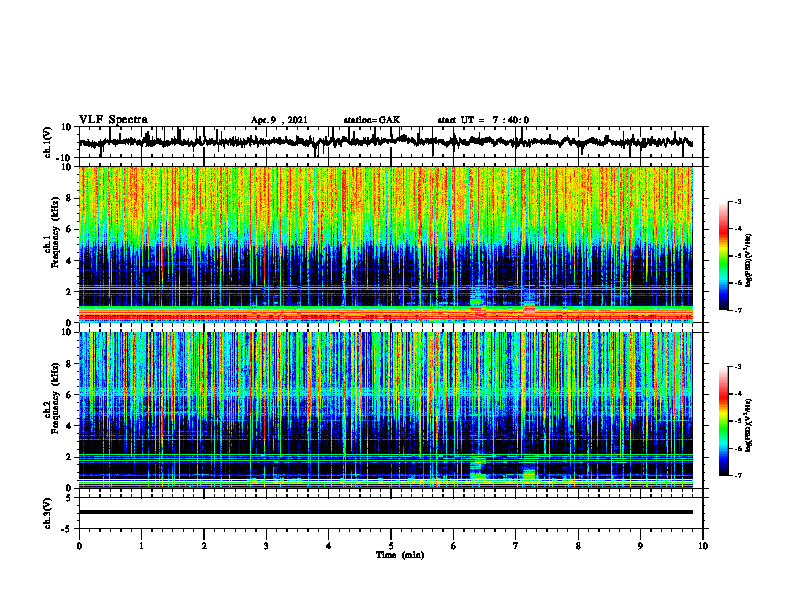Click the "-3" value on ch.1 colorbar

pos(738,202)
